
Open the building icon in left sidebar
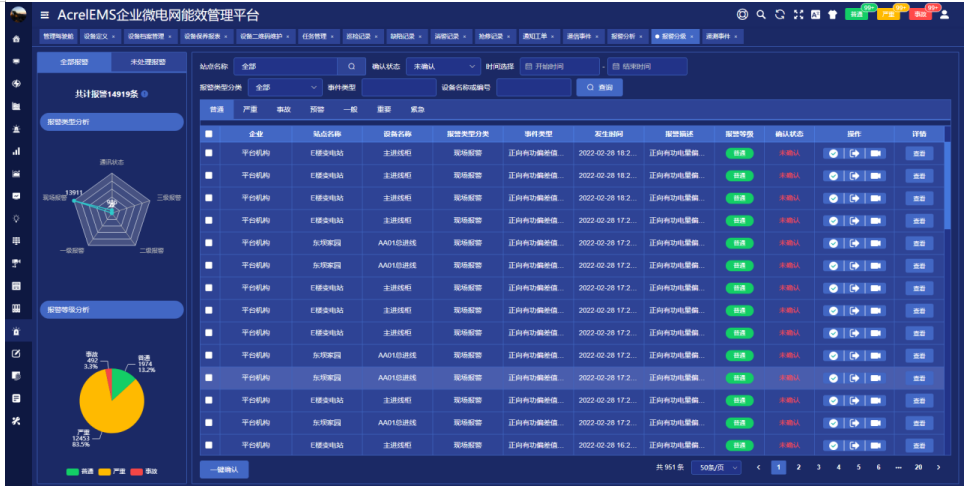[x=16, y=106]
